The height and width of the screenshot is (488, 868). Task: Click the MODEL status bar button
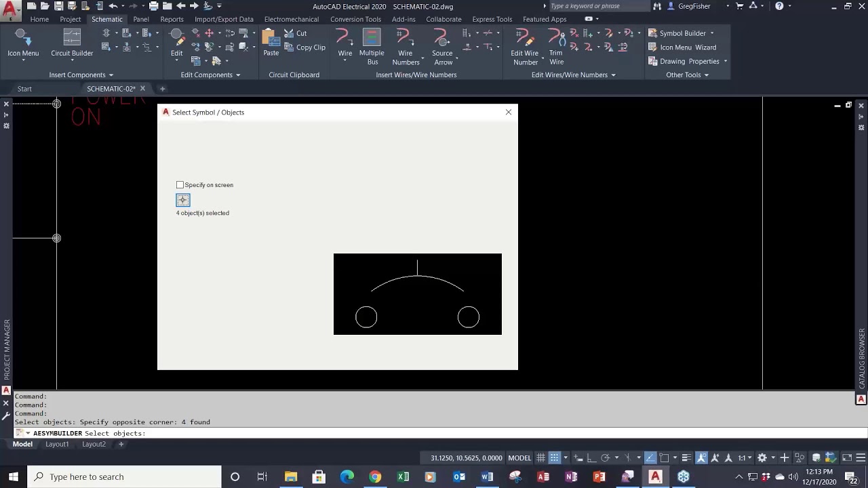519,458
